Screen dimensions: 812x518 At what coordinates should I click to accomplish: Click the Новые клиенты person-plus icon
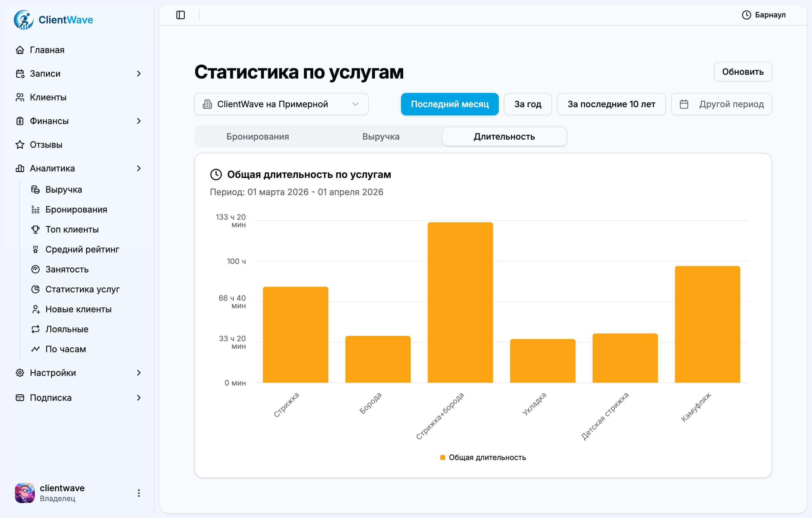point(35,309)
